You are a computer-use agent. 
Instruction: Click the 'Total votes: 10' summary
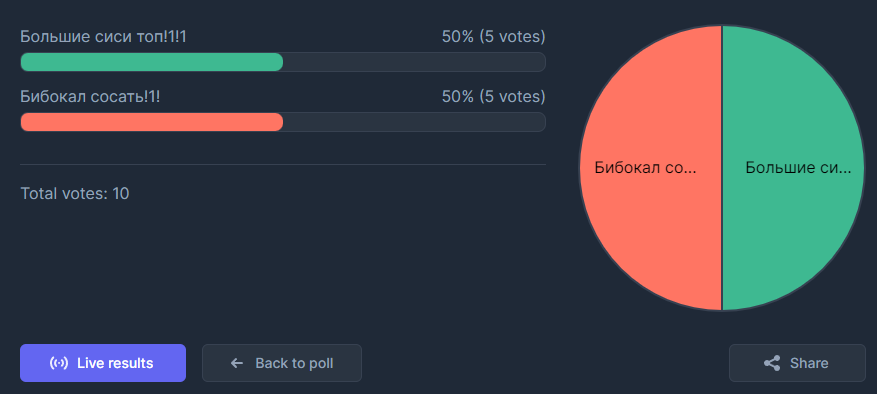75,194
